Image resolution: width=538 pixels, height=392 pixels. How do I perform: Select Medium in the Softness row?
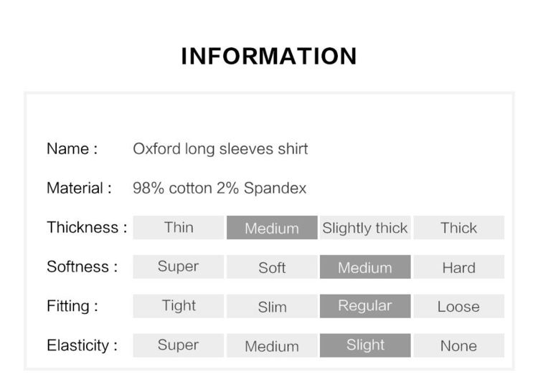point(365,267)
